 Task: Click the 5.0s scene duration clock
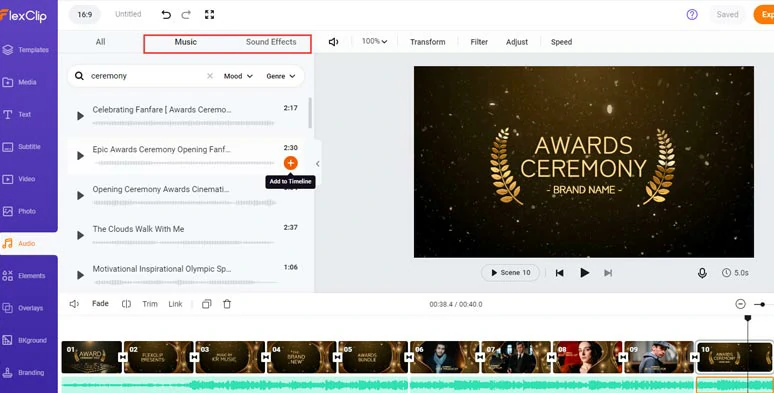[735, 273]
